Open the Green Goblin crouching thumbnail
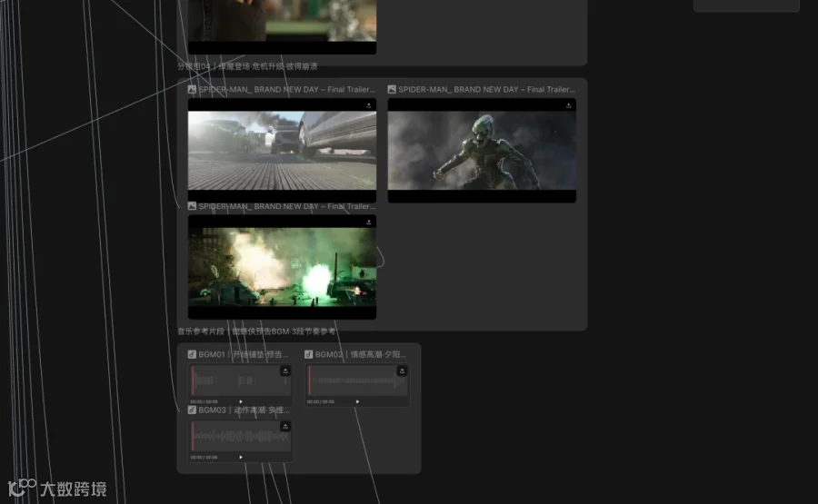 point(482,150)
